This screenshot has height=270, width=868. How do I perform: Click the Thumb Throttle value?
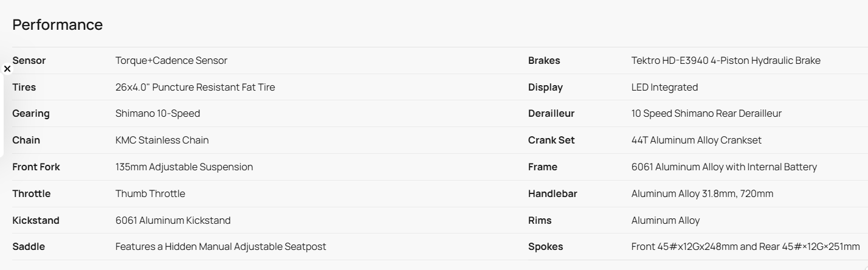[x=150, y=194]
